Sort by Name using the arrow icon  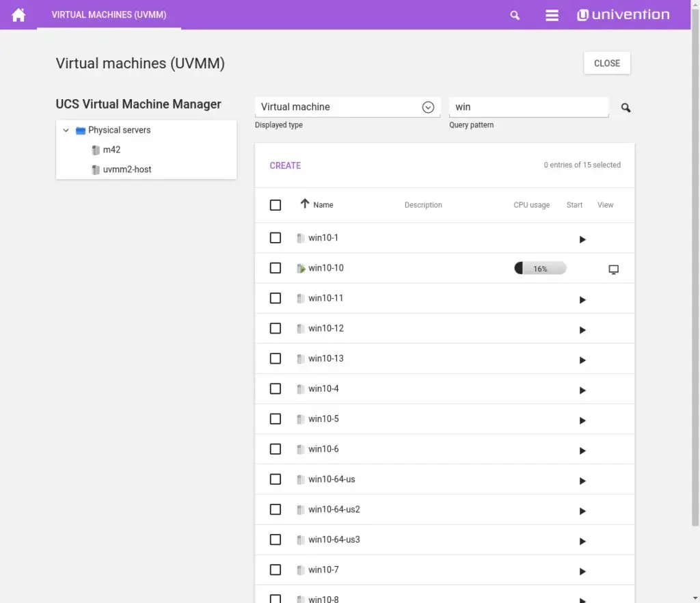tap(304, 204)
